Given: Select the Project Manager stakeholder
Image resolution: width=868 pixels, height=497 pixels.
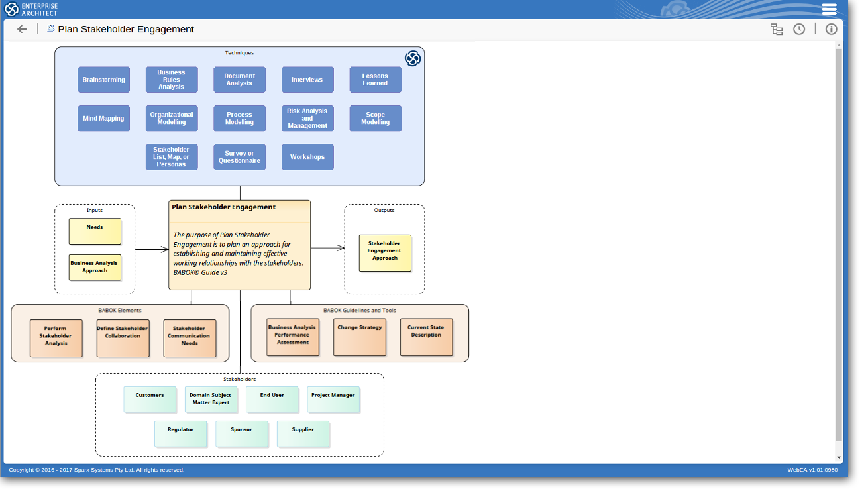Looking at the screenshot, I should coord(333,400).
